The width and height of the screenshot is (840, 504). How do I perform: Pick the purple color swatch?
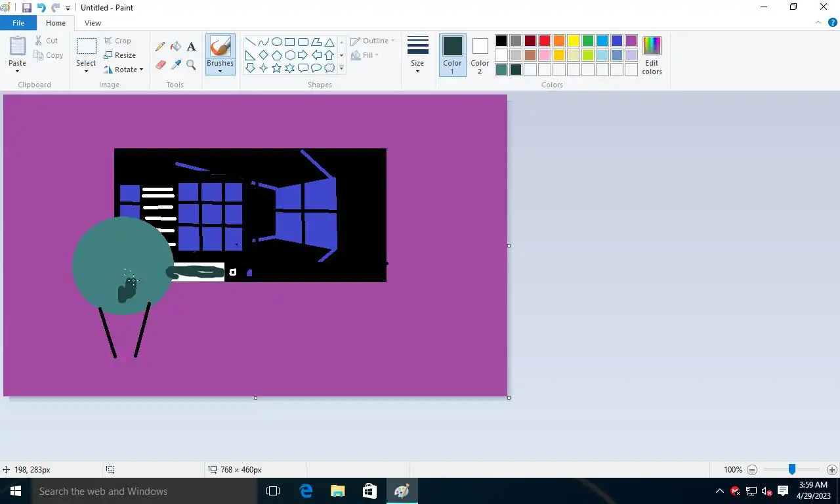(x=631, y=41)
